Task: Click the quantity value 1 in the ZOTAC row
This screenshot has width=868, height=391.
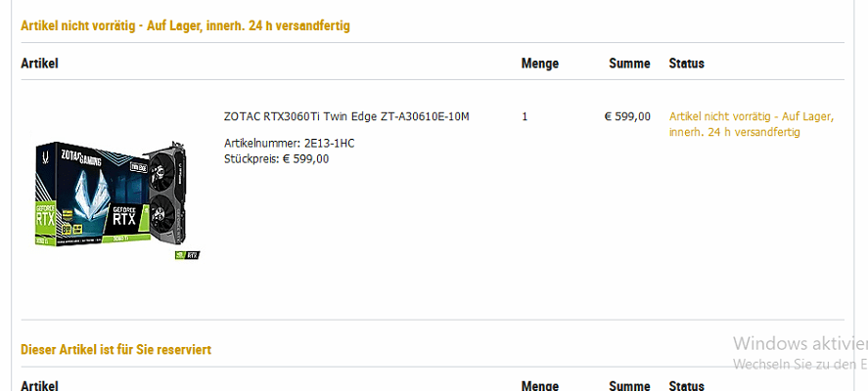Action: (525, 116)
